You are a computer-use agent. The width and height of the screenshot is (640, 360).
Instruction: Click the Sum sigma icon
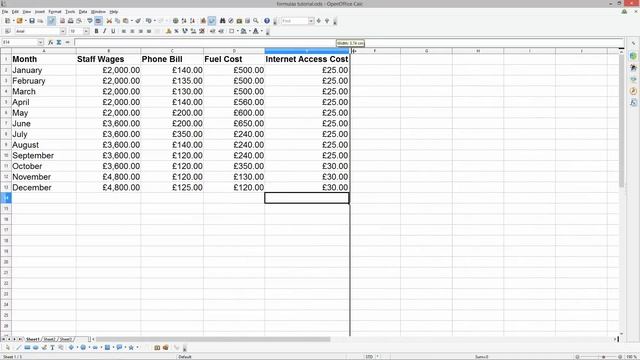(x=59, y=42)
